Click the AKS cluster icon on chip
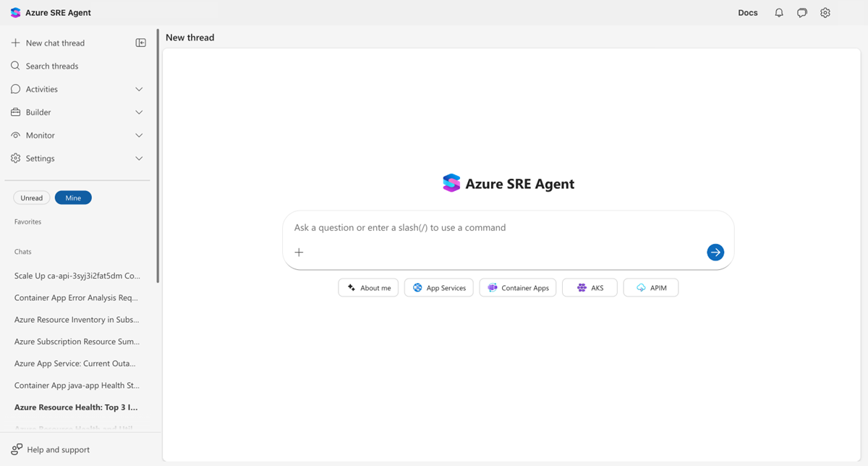This screenshot has width=868, height=466. pyautogui.click(x=582, y=288)
